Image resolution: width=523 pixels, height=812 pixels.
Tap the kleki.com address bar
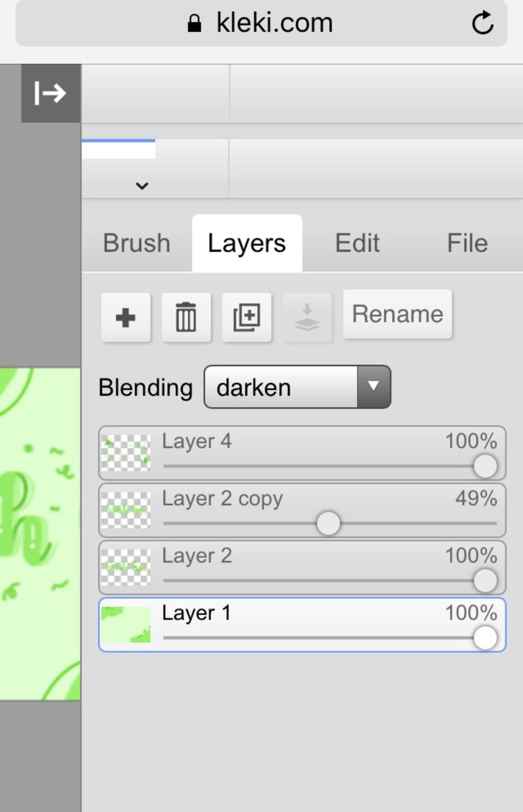click(x=261, y=23)
